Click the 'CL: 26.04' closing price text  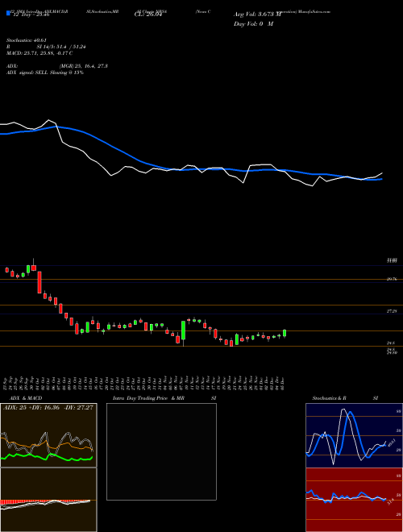[x=148, y=15]
